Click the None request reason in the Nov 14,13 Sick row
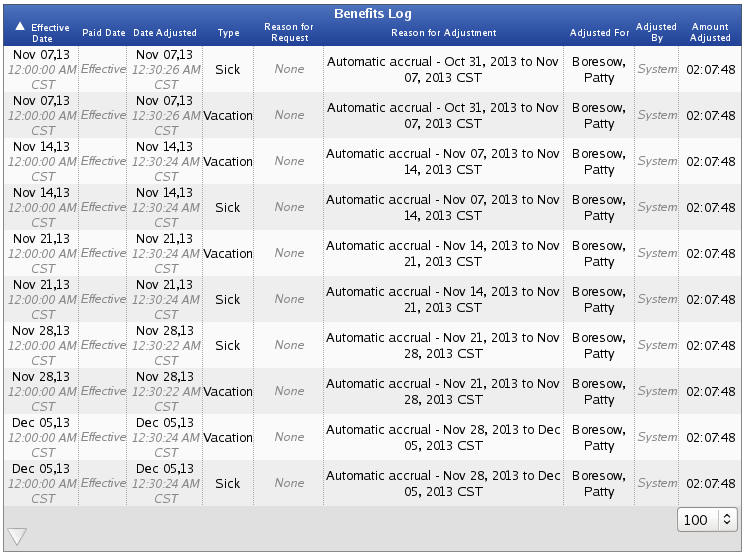The width and height of the screenshot is (745, 558). pos(289,207)
